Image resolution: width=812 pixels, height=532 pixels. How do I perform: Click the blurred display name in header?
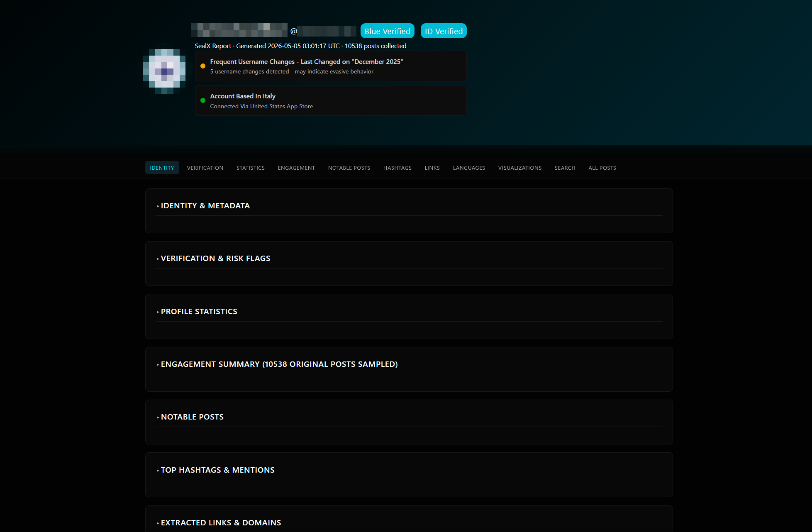(239, 30)
